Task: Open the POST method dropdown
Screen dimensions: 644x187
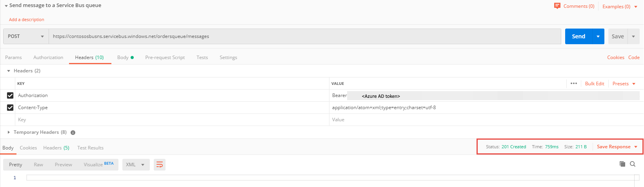Action: (26, 36)
